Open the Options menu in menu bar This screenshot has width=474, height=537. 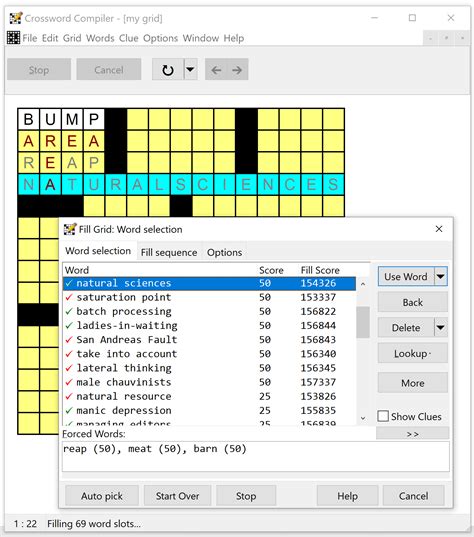pyautogui.click(x=160, y=38)
